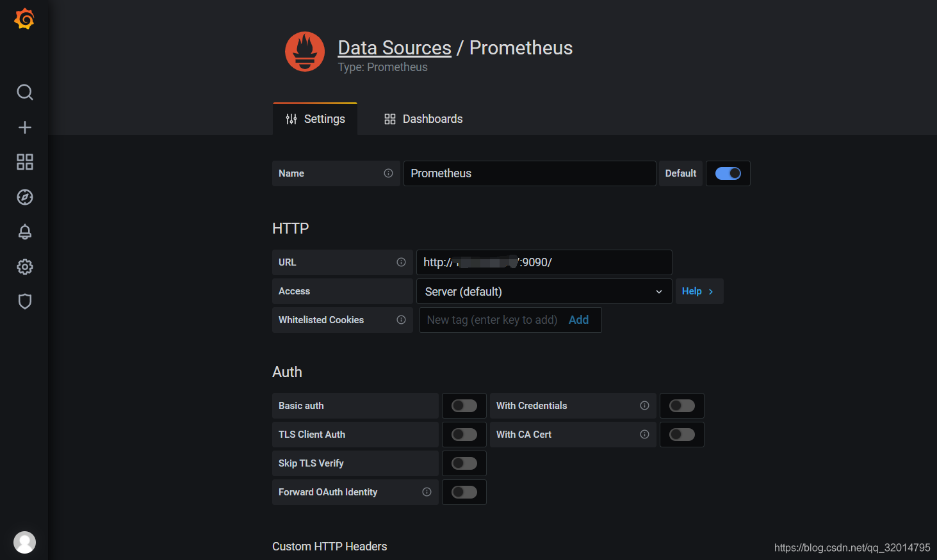Click into the Name input field
Screen dimensions: 937x560
pyautogui.click(x=529, y=173)
